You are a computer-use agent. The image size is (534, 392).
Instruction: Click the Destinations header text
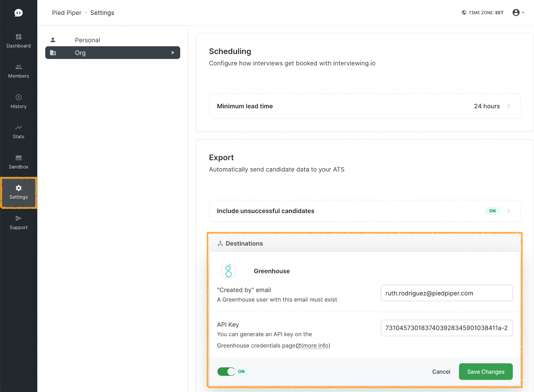pyautogui.click(x=244, y=243)
